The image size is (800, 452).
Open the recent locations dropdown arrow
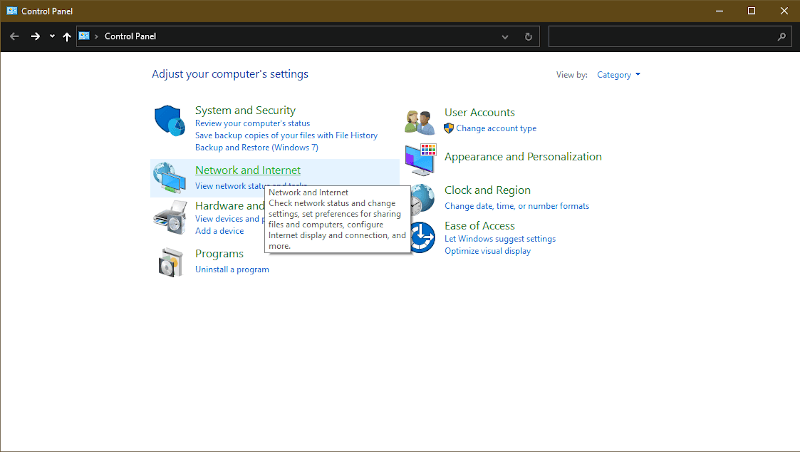click(52, 36)
